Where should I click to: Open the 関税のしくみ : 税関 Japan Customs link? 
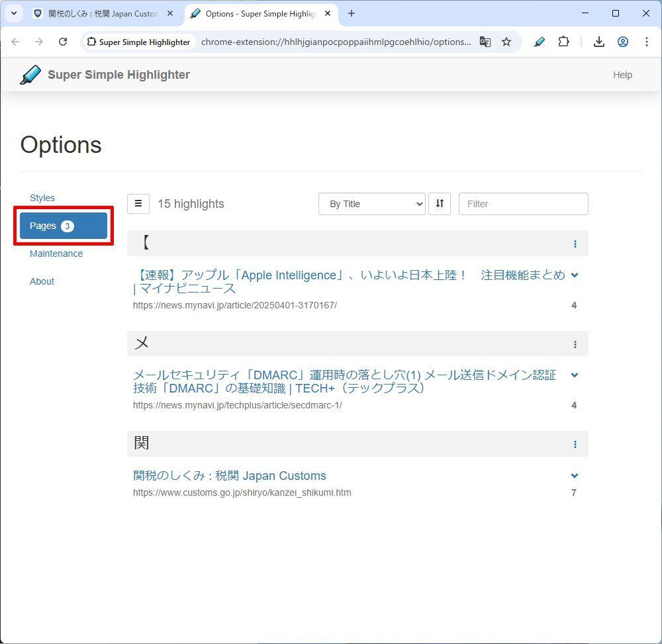tap(229, 476)
